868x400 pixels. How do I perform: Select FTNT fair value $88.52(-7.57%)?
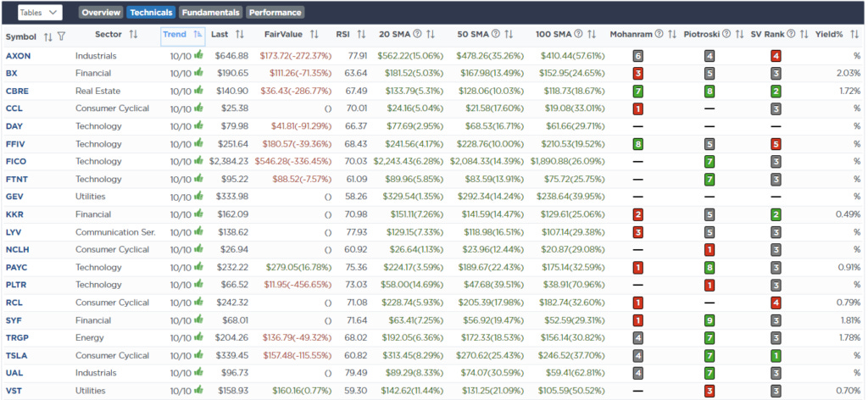(302, 180)
